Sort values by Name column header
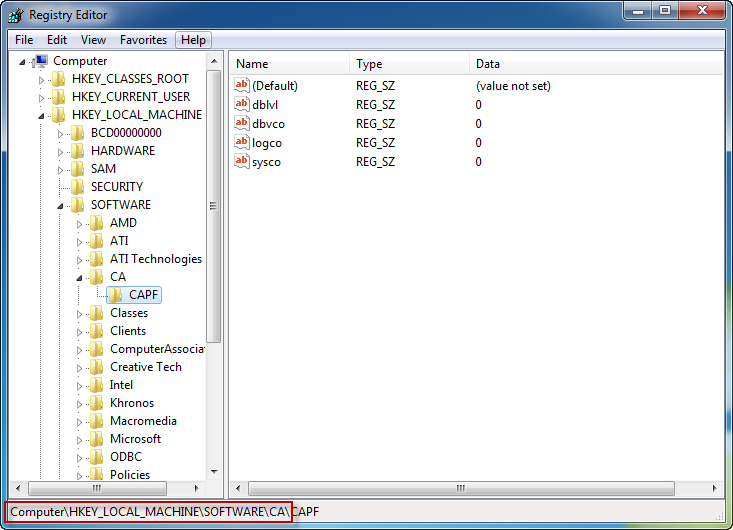This screenshot has width=733, height=530. click(289, 64)
